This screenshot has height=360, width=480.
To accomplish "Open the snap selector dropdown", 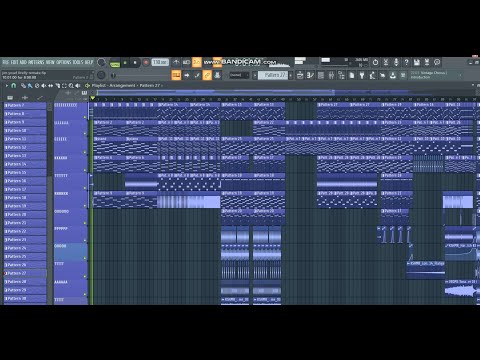I will pos(239,75).
